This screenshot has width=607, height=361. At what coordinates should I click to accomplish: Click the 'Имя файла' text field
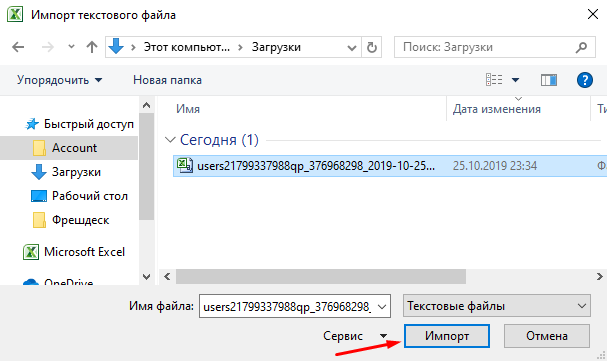[x=287, y=306]
